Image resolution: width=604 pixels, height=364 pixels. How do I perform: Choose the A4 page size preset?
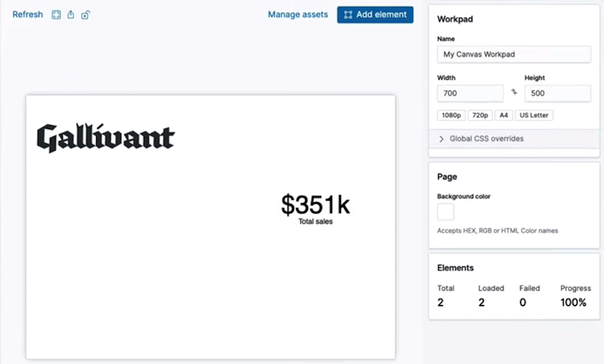[x=503, y=115]
